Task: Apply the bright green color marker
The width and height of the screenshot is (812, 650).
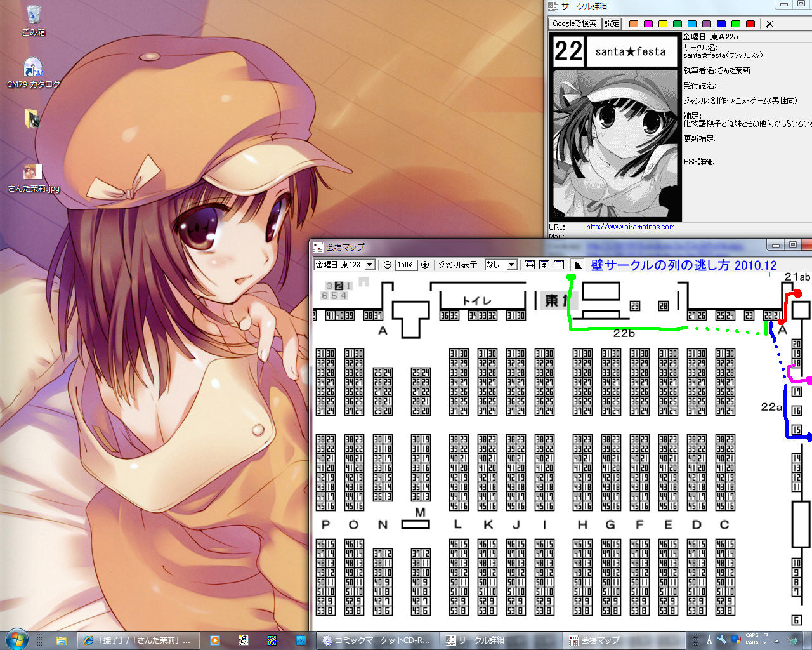Action: 736,24
